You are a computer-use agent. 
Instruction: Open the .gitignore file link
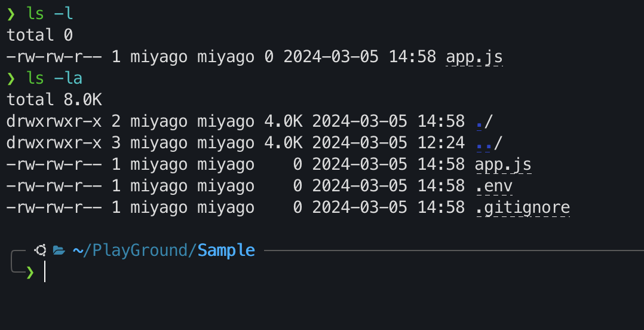tap(522, 207)
